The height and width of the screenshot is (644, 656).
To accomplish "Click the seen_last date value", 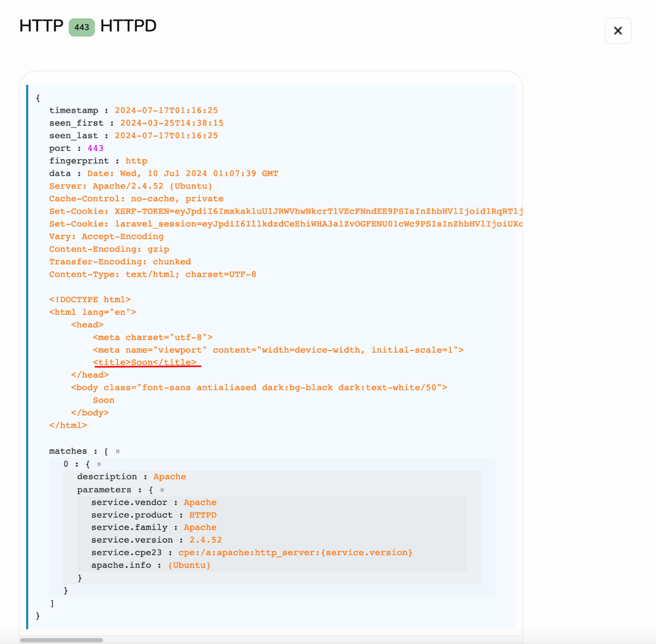I will [x=166, y=136].
